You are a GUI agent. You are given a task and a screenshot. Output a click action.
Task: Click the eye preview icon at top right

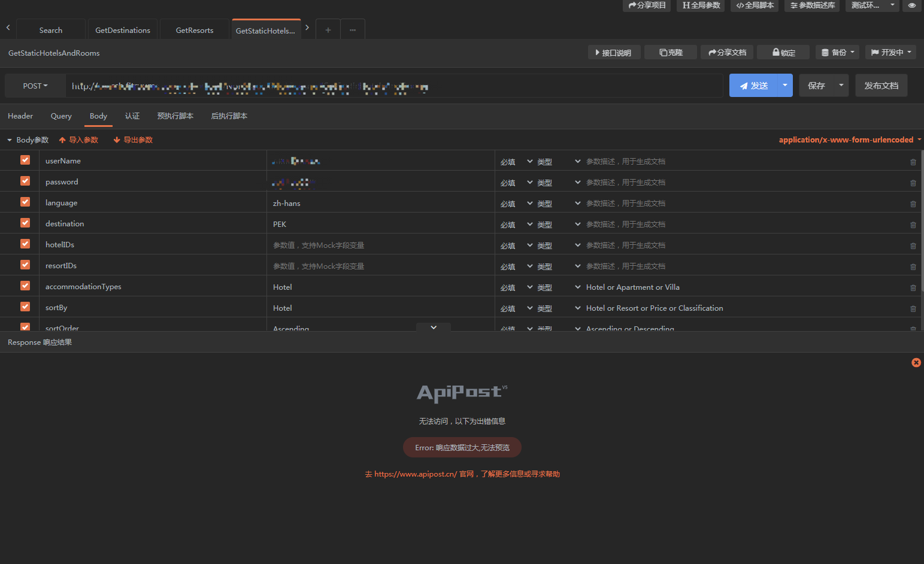point(911,5)
